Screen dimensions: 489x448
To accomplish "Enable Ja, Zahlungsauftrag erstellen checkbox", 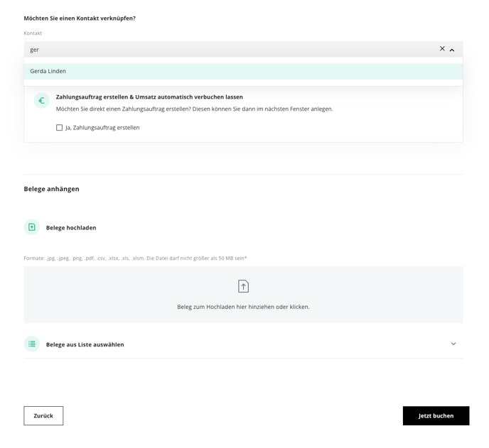I will (59, 128).
